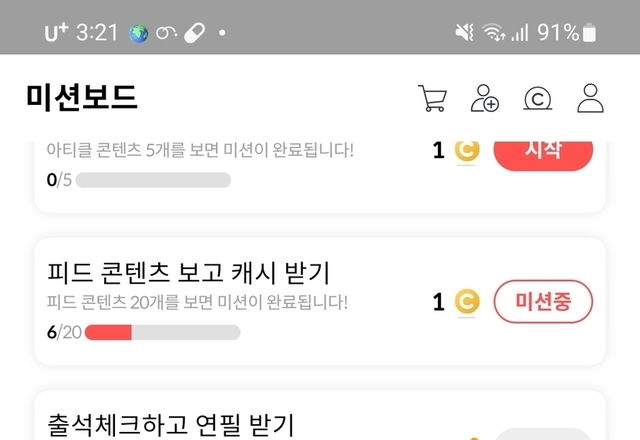Click the 6/20 feed mission progress bar

(162, 332)
